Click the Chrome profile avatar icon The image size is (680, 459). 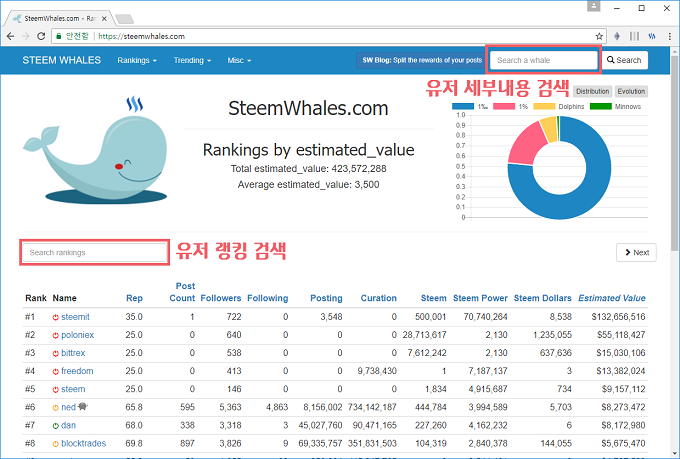(593, 6)
